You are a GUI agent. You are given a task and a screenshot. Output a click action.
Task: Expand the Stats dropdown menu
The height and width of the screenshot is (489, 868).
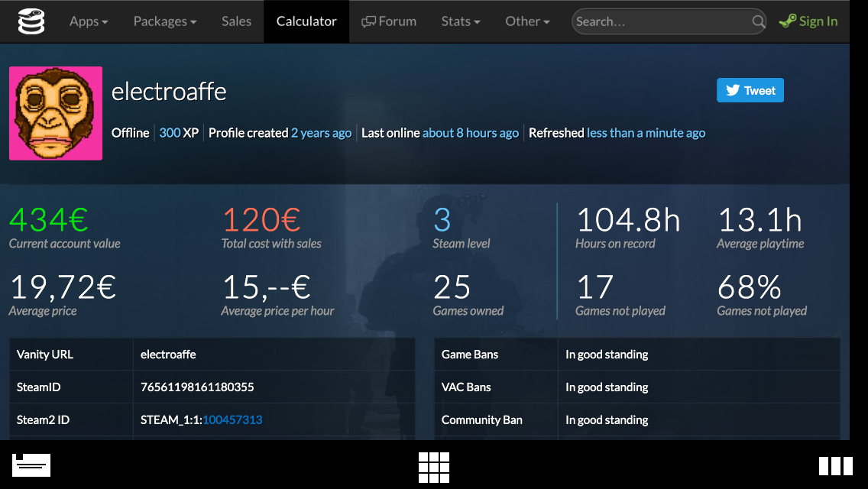point(461,21)
